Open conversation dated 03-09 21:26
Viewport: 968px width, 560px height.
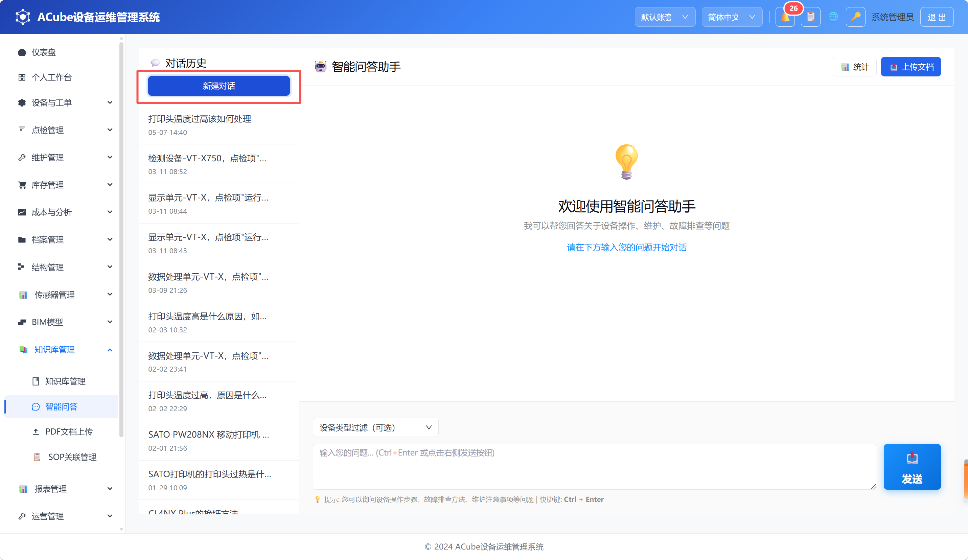coord(218,283)
